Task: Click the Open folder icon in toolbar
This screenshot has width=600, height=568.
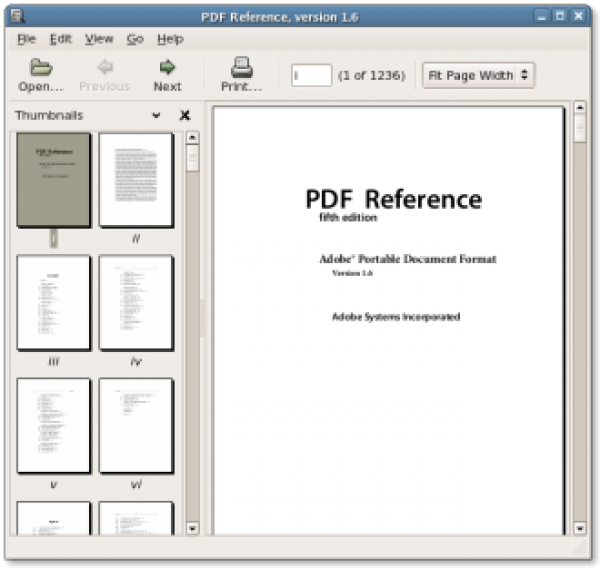Action: tap(40, 68)
